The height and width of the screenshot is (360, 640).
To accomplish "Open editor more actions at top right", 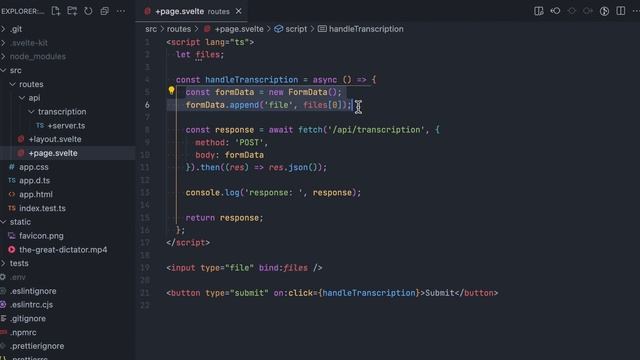I will (636, 11).
